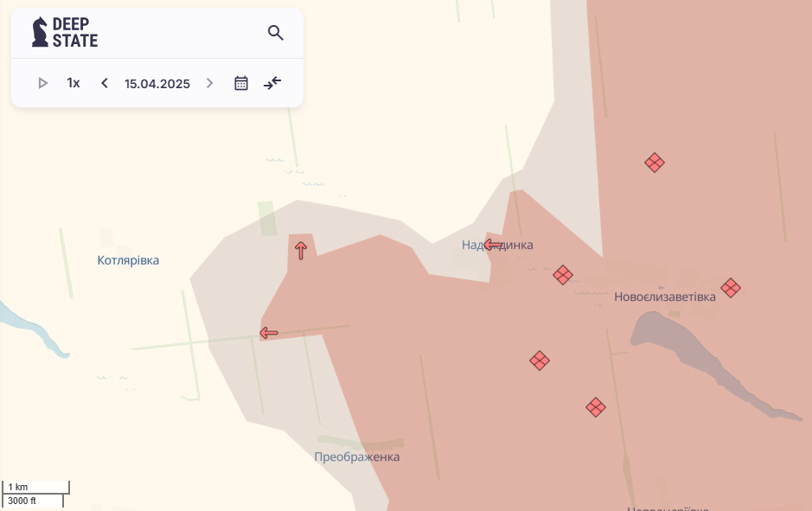The height and width of the screenshot is (511, 812).
Task: Select the upward attack arrow marker
Action: (301, 251)
